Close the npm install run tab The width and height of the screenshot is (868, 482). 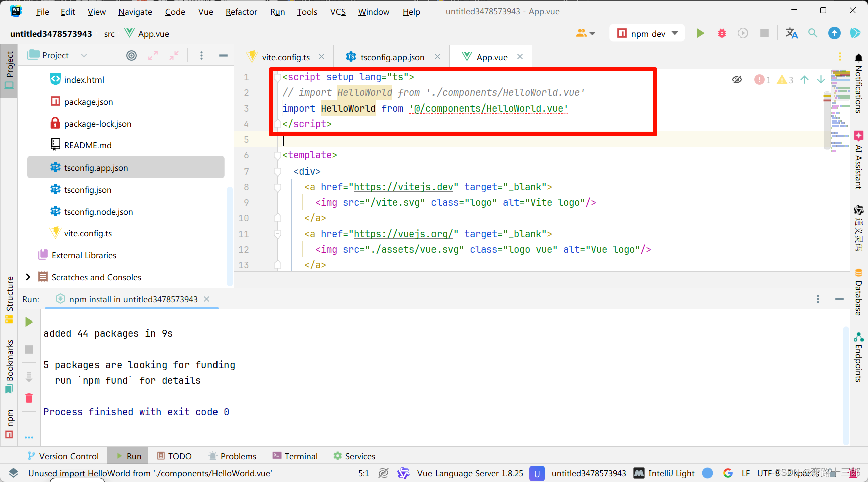click(207, 299)
